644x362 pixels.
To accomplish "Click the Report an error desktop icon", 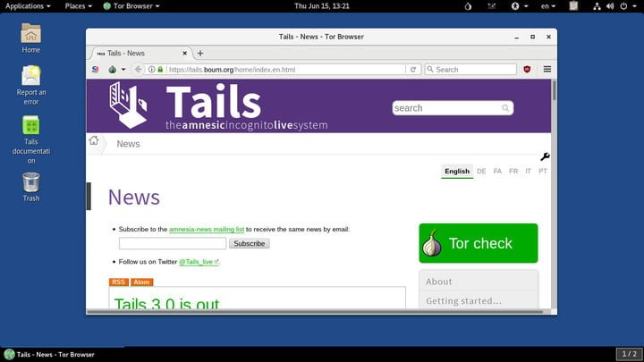I will 30,76.
